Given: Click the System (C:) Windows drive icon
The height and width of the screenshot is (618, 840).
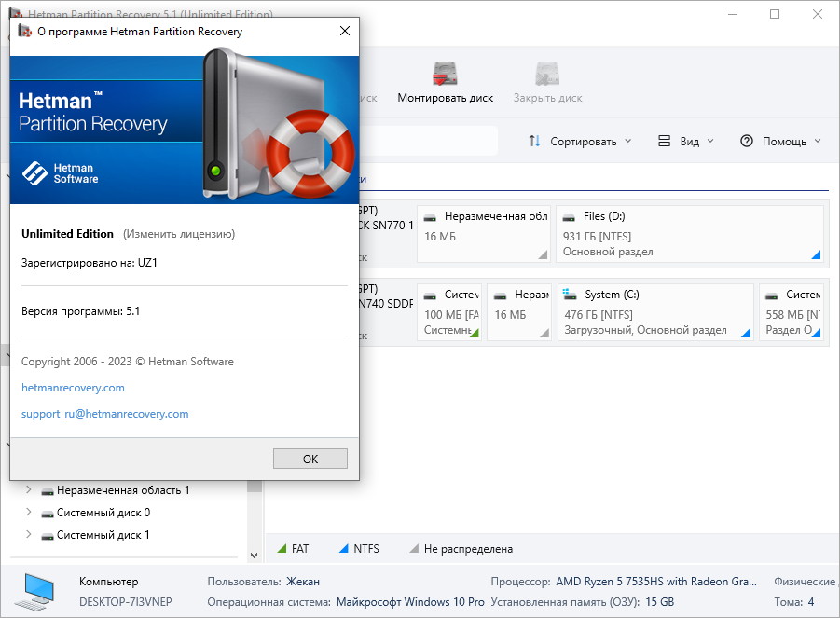Looking at the screenshot, I should click(x=570, y=294).
